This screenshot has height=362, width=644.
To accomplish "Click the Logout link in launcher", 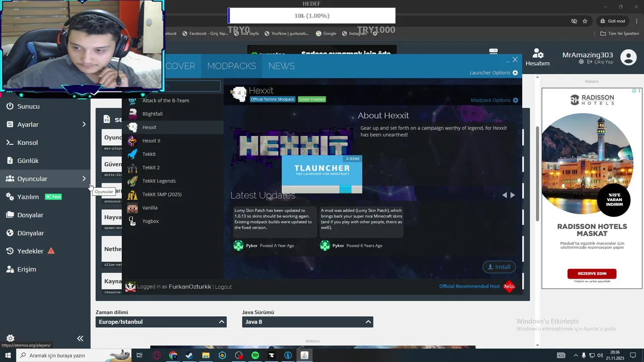I will click(223, 287).
